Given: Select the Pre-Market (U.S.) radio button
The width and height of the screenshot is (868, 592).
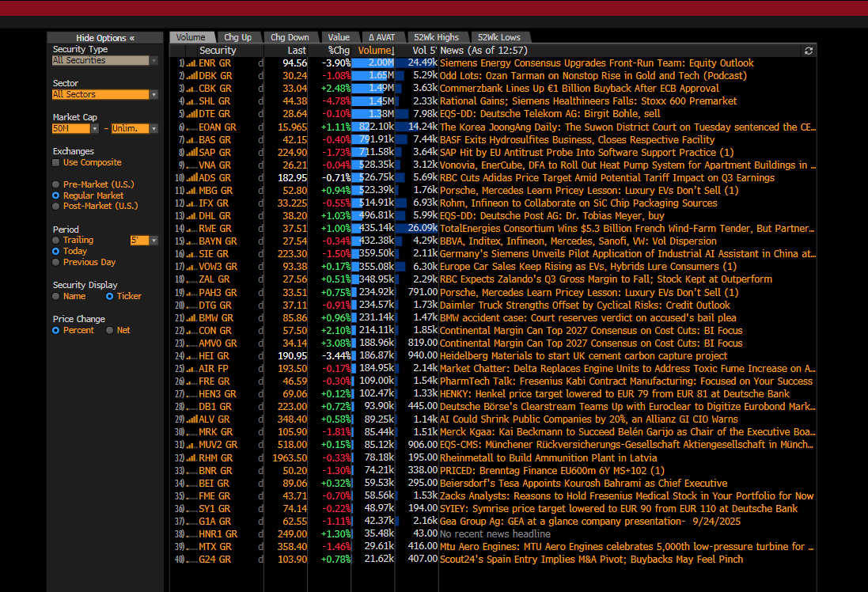Looking at the screenshot, I should tap(56, 184).
